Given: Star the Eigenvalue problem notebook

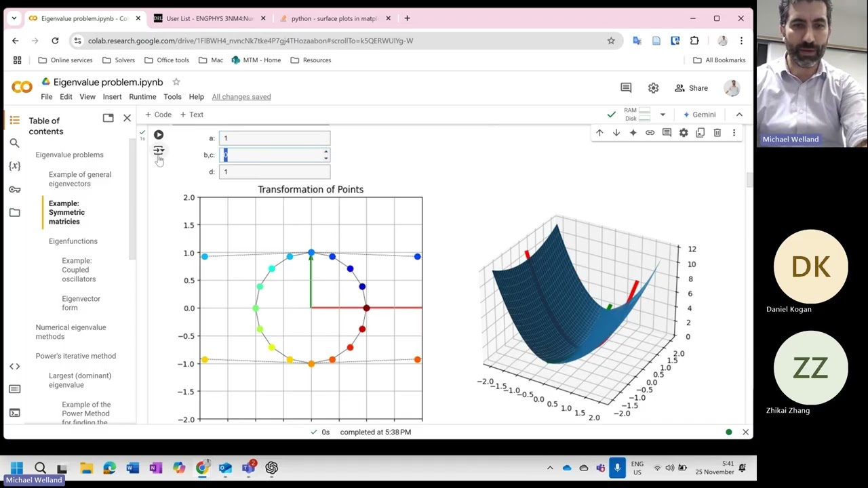Looking at the screenshot, I should click(x=176, y=82).
